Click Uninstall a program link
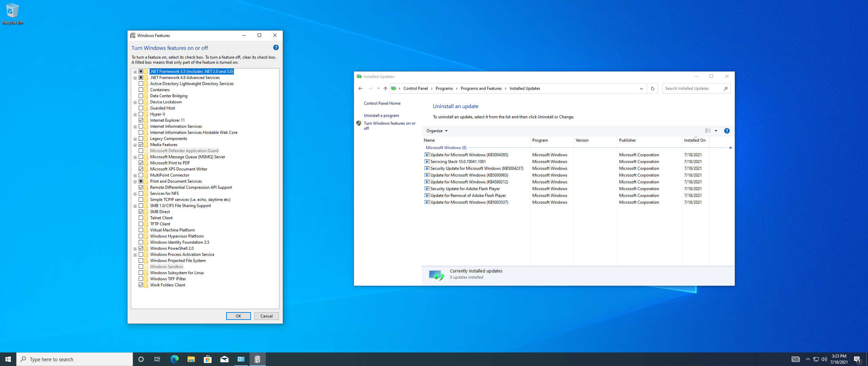Image resolution: width=868 pixels, height=366 pixels. click(381, 116)
